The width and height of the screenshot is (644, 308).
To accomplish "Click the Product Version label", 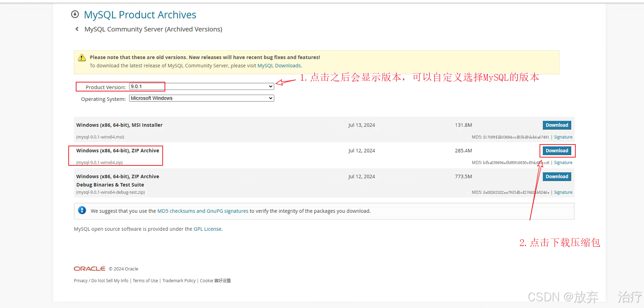I will (106, 87).
